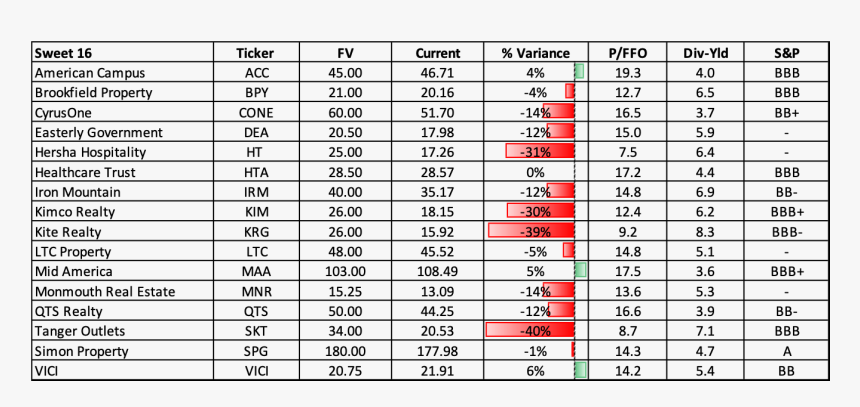Click the green 4% bar for American Campus

point(580,73)
